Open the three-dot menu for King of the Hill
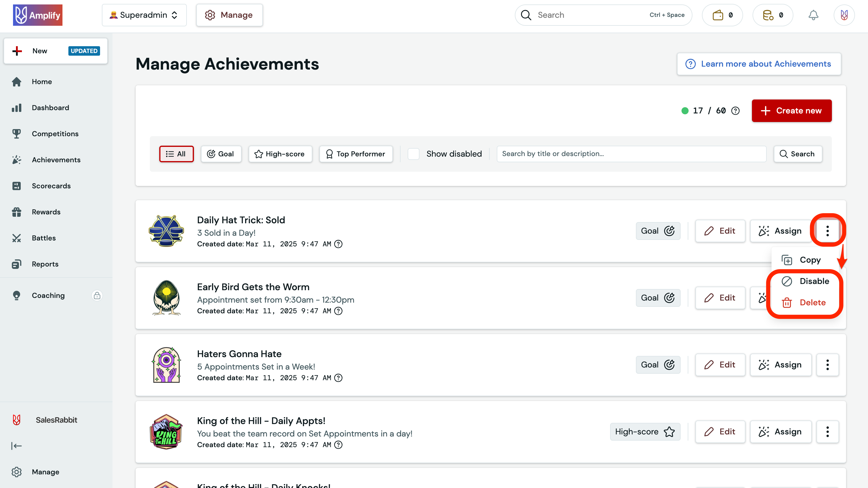868x488 pixels. point(827,432)
